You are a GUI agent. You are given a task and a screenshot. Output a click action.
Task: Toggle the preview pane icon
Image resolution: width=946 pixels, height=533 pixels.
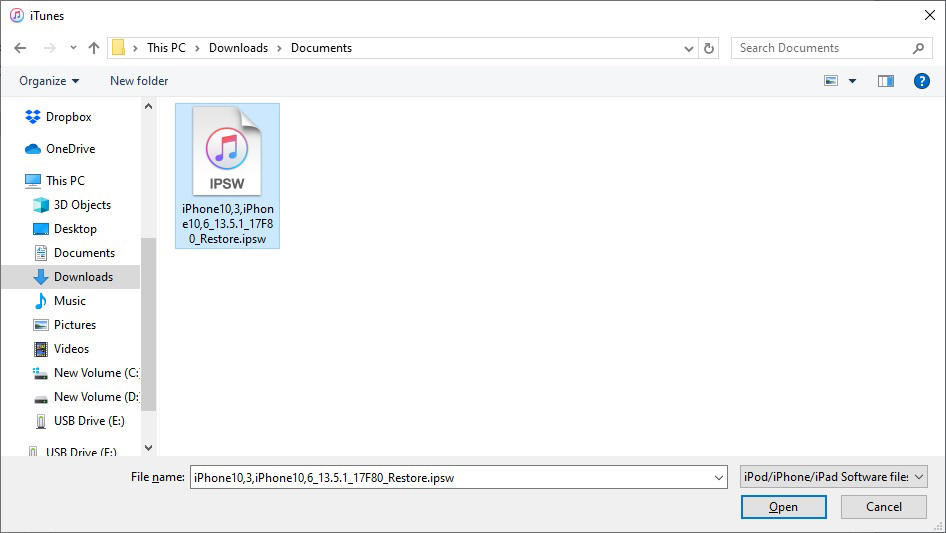(x=885, y=81)
